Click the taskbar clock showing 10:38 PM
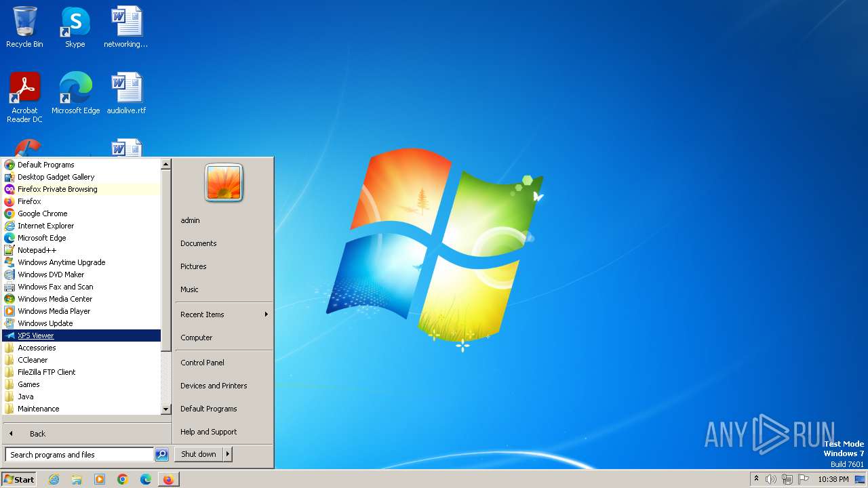The image size is (868, 488). [x=833, y=479]
